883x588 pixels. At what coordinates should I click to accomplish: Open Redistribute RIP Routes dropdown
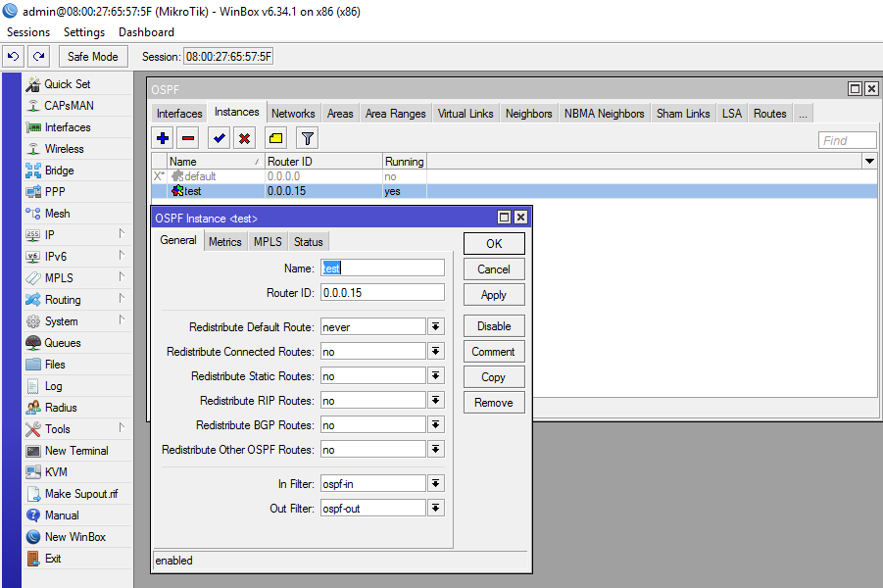436,401
